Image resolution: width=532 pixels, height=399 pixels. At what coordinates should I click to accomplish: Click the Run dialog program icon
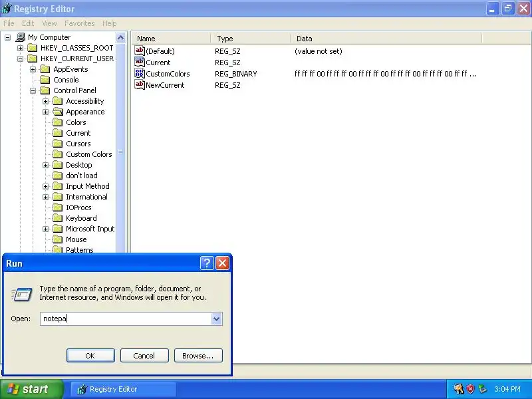[22, 294]
